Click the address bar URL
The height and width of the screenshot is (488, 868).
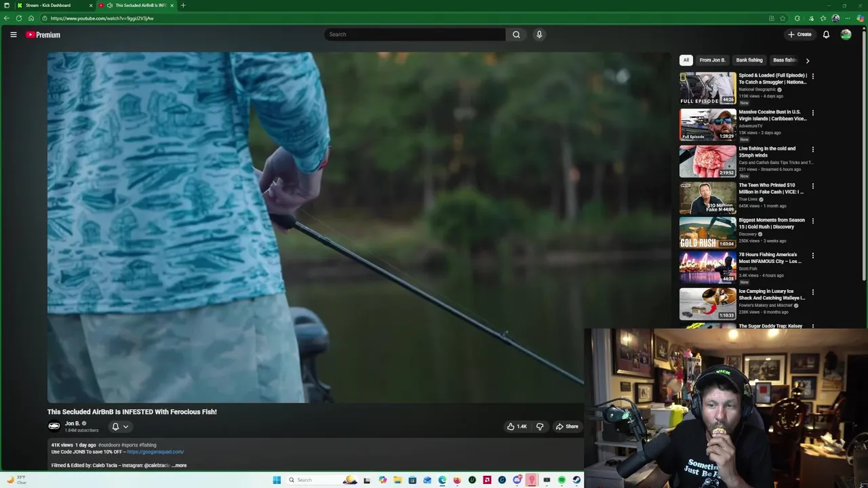pyautogui.click(x=102, y=18)
